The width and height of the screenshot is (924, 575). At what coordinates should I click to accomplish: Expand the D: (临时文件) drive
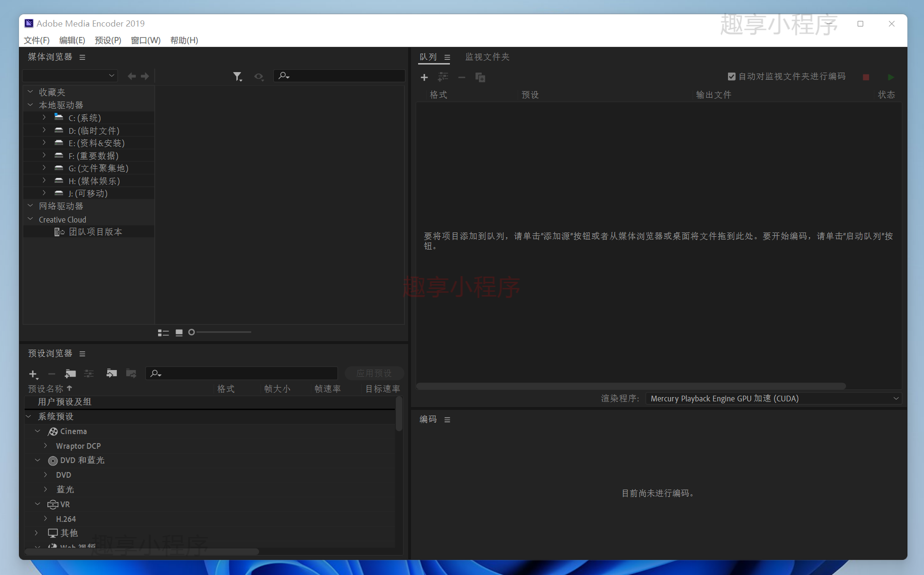tap(44, 130)
